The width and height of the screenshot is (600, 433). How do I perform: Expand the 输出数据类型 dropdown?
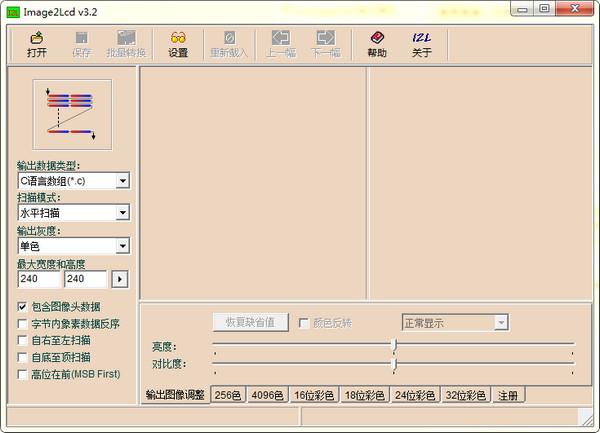click(122, 181)
